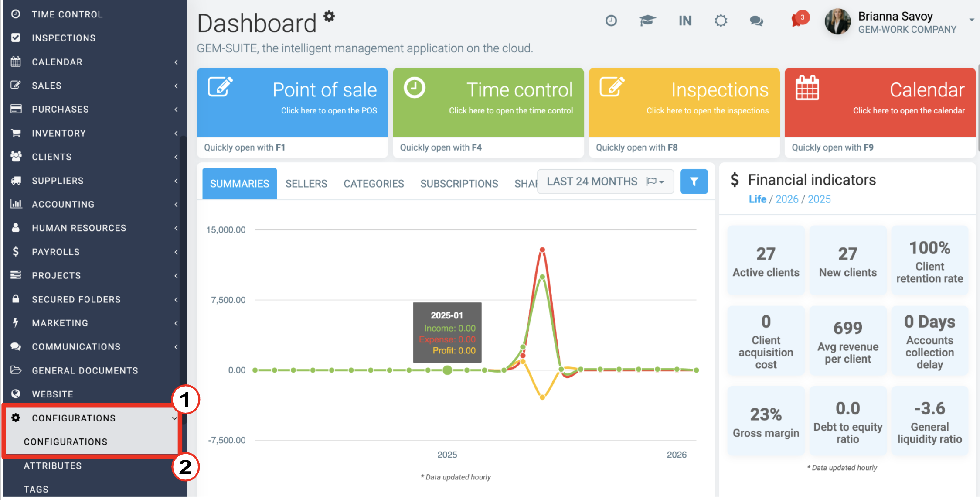The width and height of the screenshot is (980, 500).
Task: Click the General liquidity ratio card
Action: click(930, 421)
